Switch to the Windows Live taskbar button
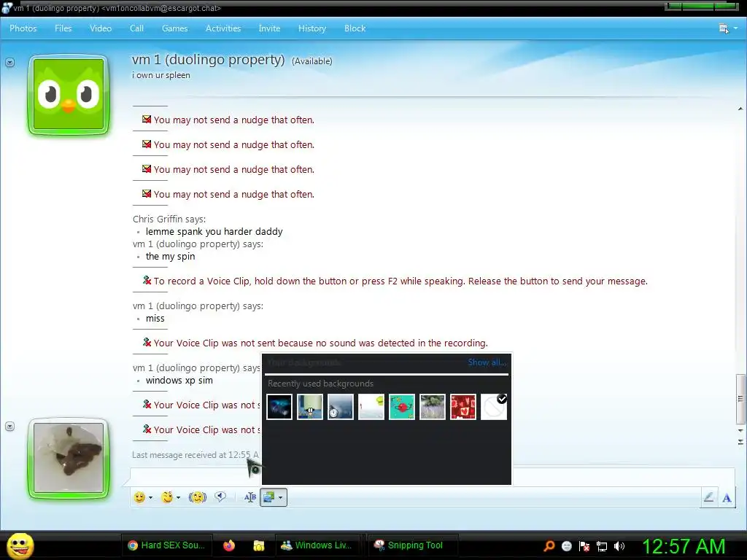 pos(317,545)
